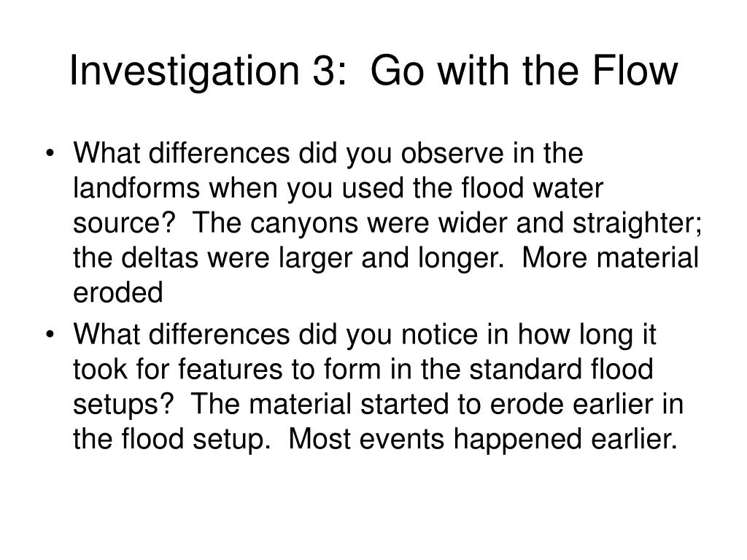
Task: Click the word 'features' in the second bullet
Action: point(231,370)
